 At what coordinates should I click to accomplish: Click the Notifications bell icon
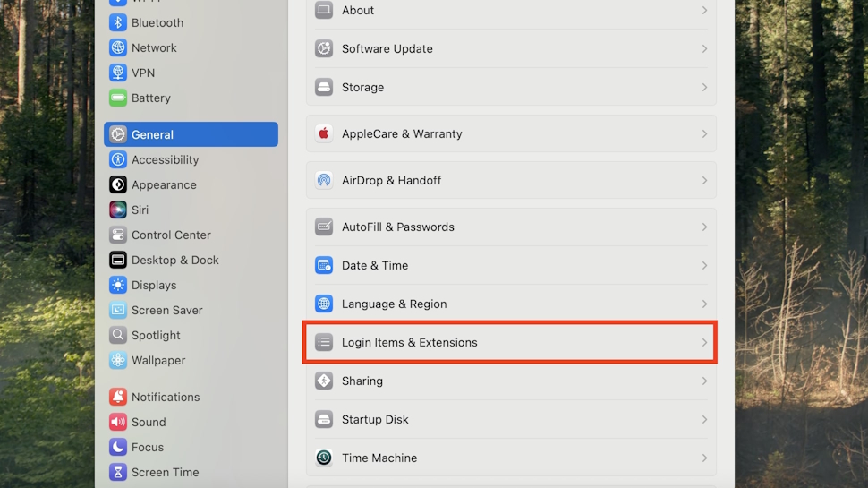117,397
